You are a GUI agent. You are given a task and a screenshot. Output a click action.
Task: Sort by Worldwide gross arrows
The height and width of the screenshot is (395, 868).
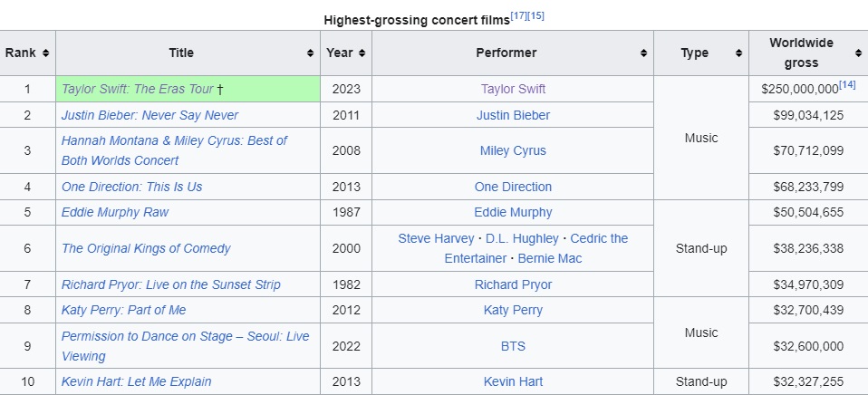click(857, 53)
